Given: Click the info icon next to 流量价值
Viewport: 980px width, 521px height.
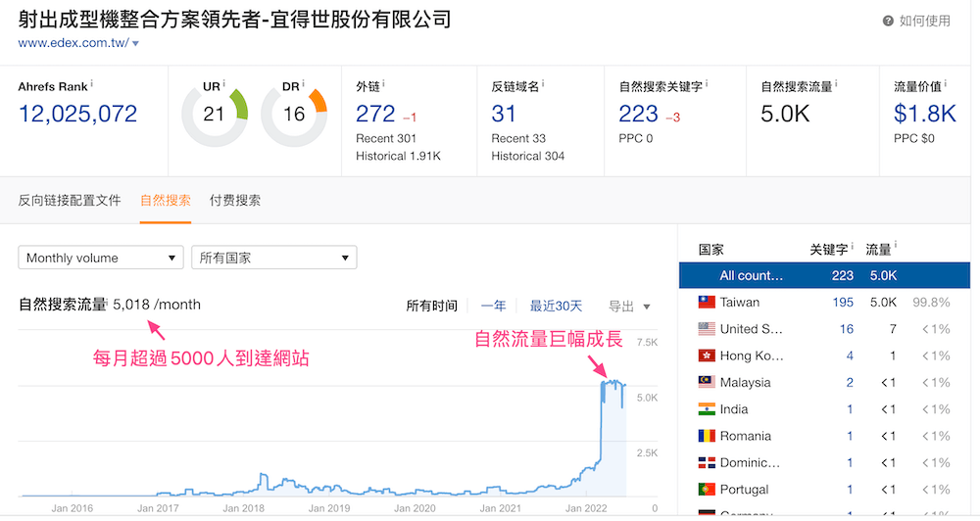Looking at the screenshot, I should point(945,83).
